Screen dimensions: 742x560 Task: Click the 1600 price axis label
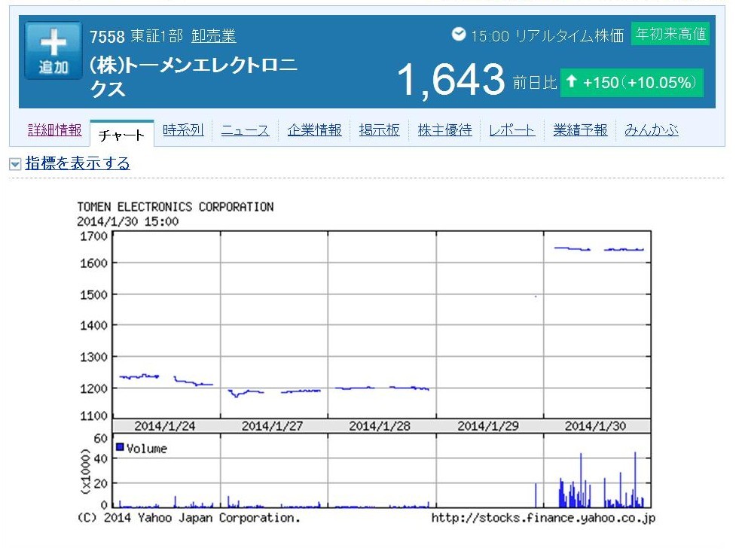pyautogui.click(x=93, y=263)
